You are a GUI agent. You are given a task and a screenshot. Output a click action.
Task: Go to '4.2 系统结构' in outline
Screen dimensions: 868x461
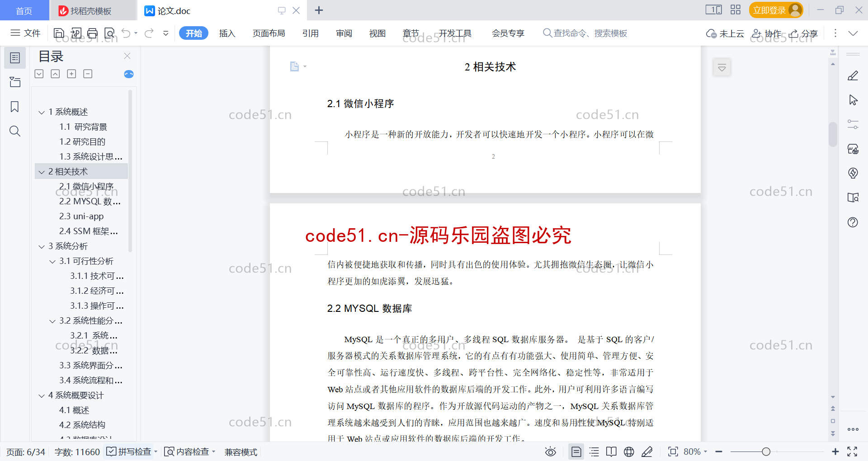[82, 425]
